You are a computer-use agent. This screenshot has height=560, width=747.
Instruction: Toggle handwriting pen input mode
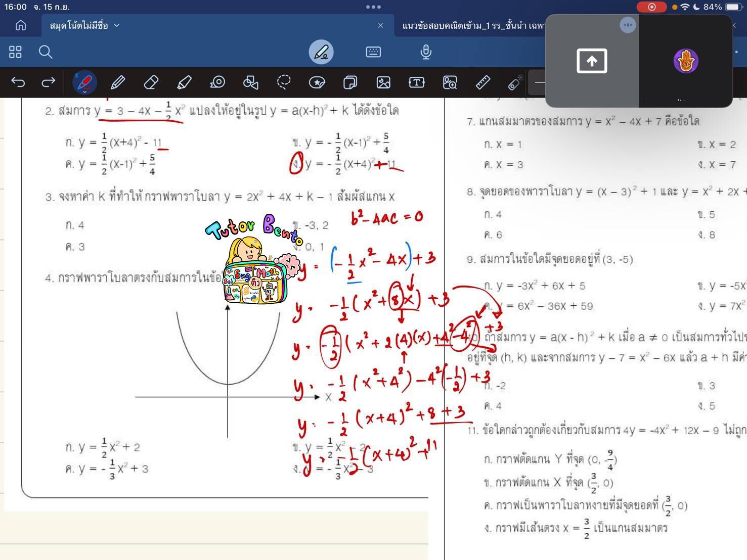coord(321,52)
